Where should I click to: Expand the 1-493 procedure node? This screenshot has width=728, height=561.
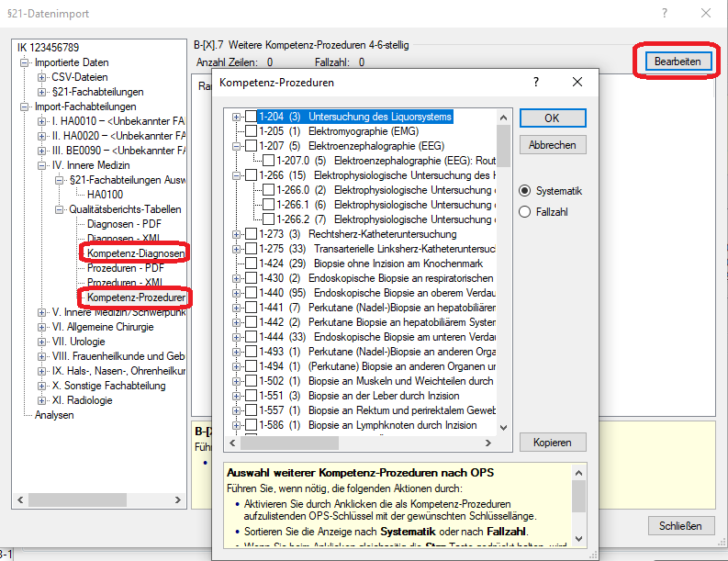[236, 352]
